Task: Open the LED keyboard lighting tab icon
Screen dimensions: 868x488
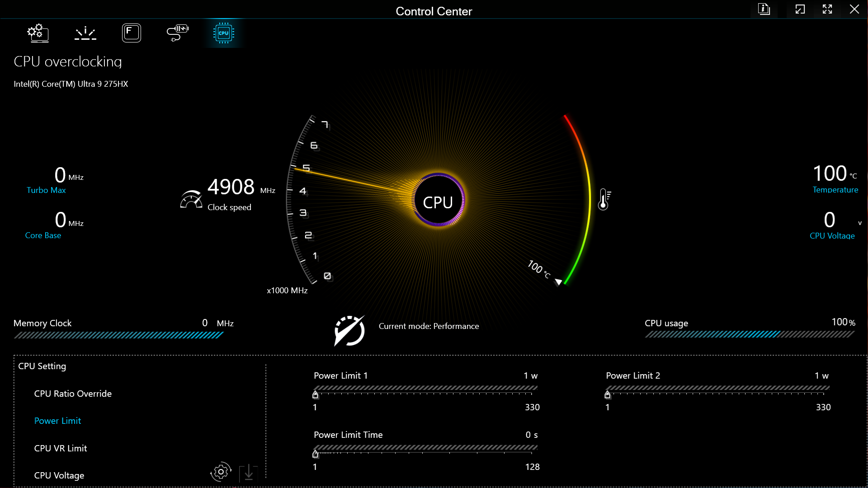Action: coord(85,33)
